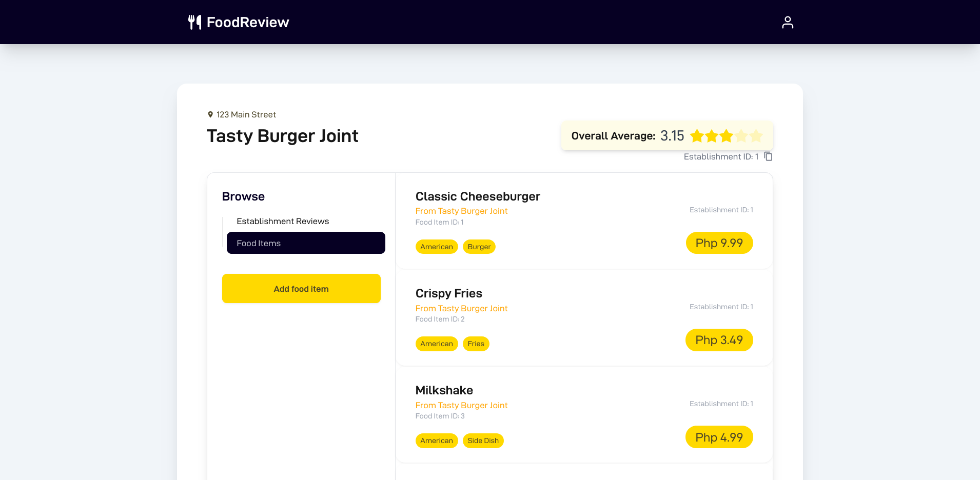Click the Php 3.49 price on Crispy Fries
This screenshot has height=480, width=980.
[719, 339]
